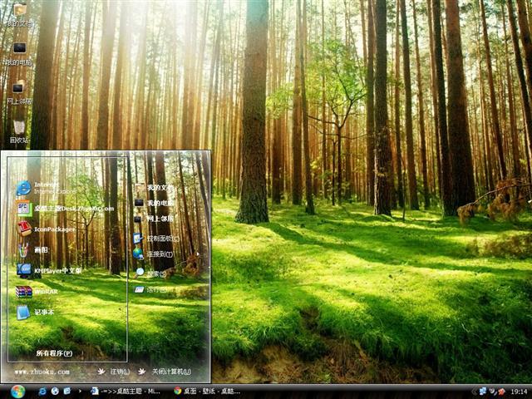Open 搜索(S) from the start menu

click(151, 273)
